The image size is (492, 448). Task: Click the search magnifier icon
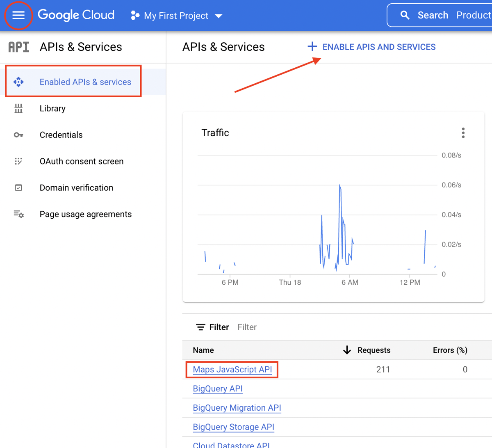(405, 16)
